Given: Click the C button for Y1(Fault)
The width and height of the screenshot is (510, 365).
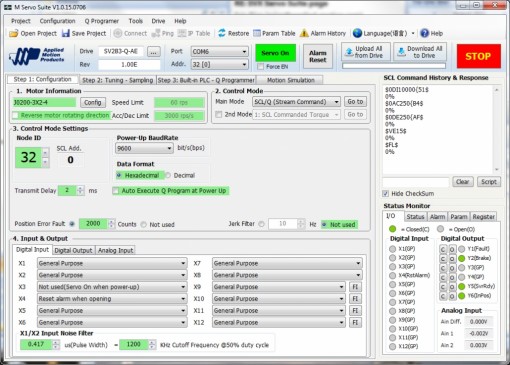Looking at the screenshot, I should tap(443, 249).
